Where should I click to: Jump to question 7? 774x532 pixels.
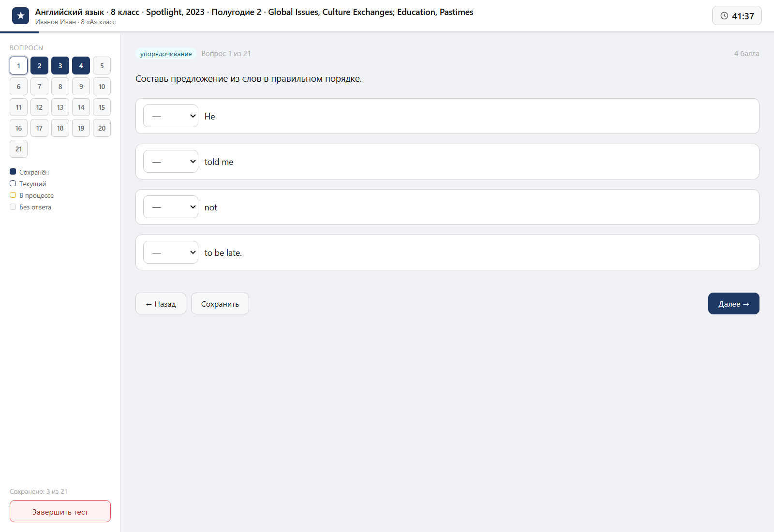(x=39, y=87)
